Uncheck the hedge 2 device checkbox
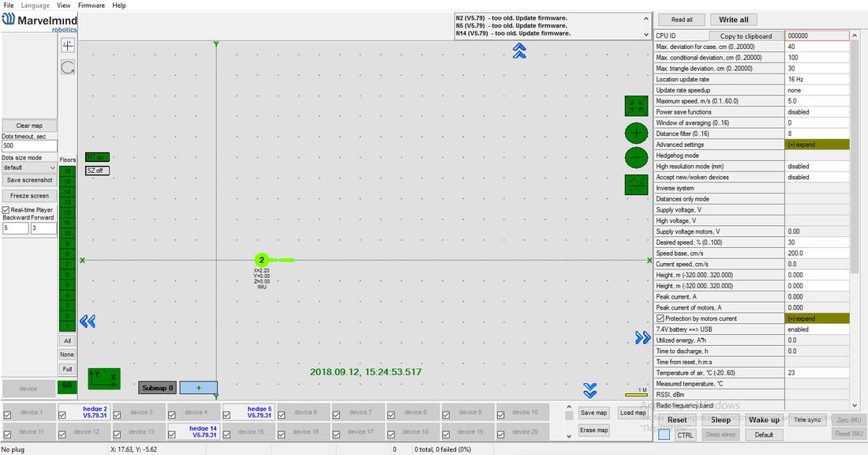868x455 pixels. point(62,415)
